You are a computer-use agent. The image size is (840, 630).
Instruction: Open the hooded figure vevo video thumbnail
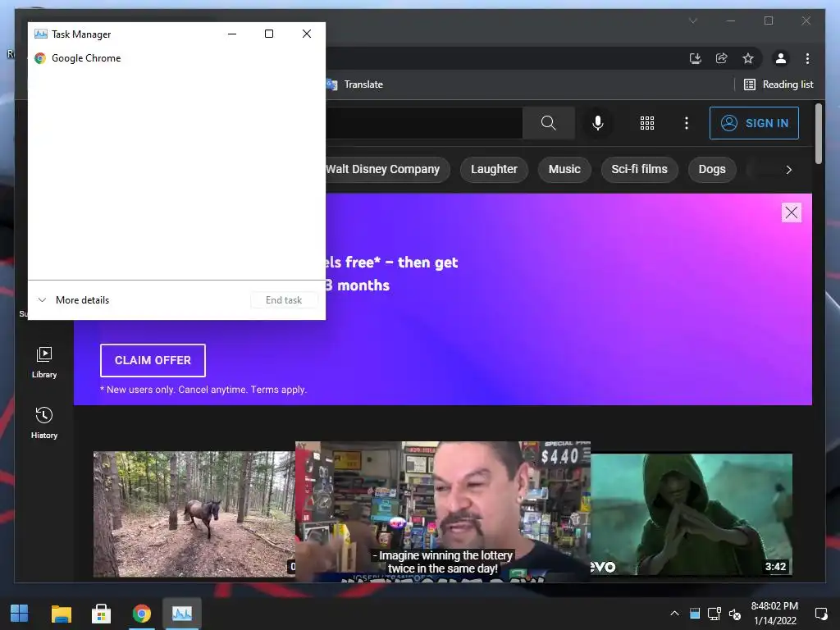[691, 514]
